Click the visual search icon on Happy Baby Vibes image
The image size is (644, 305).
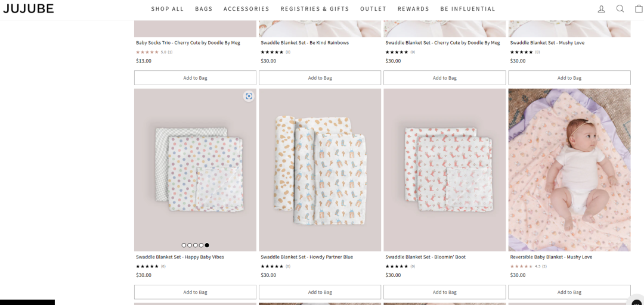pyautogui.click(x=249, y=96)
